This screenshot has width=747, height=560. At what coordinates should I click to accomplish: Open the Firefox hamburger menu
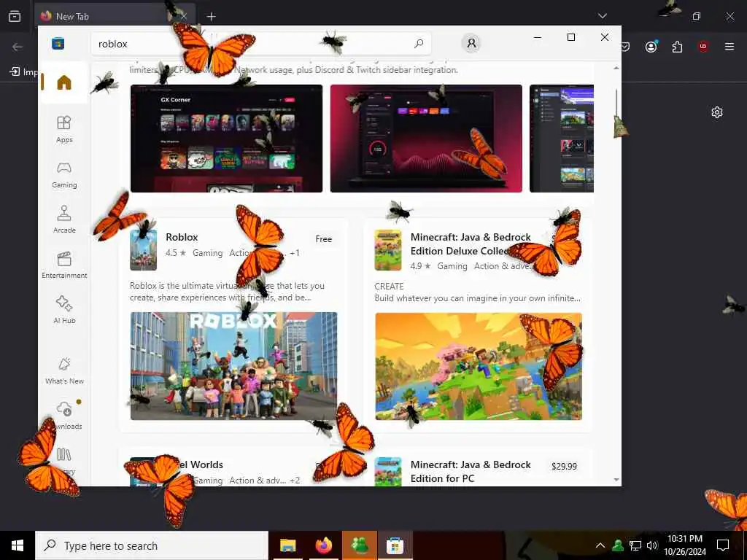[729, 47]
